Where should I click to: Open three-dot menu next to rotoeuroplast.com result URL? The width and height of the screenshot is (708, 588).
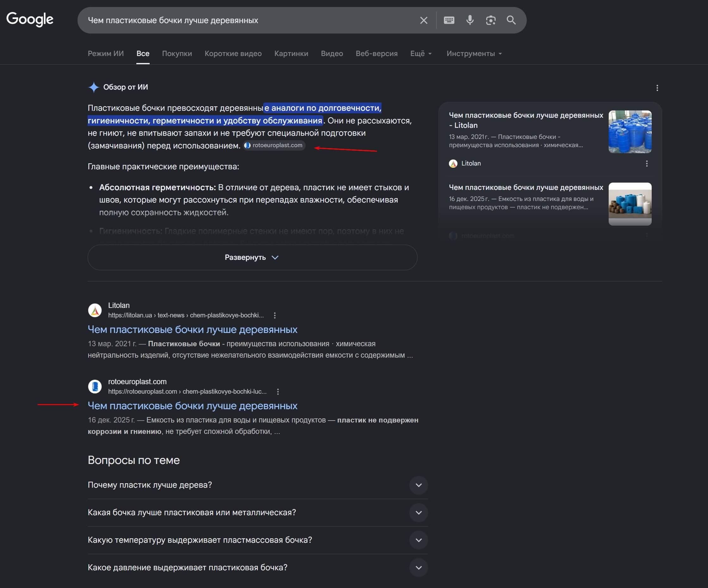tap(278, 392)
